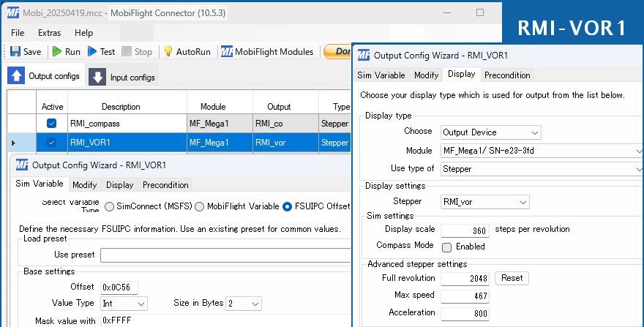Open the Value Type dropdown showing Int
This screenshot has height=327, width=644.
124,304
